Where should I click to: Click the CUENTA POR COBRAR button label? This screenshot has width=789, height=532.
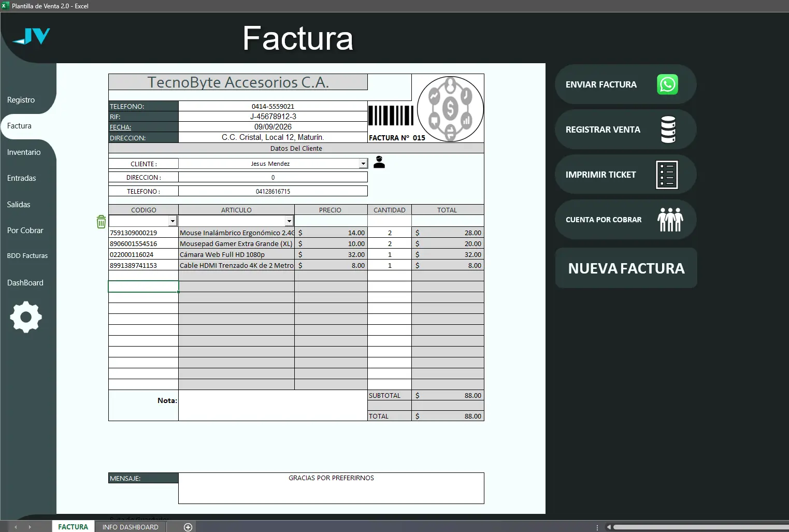pyautogui.click(x=604, y=220)
